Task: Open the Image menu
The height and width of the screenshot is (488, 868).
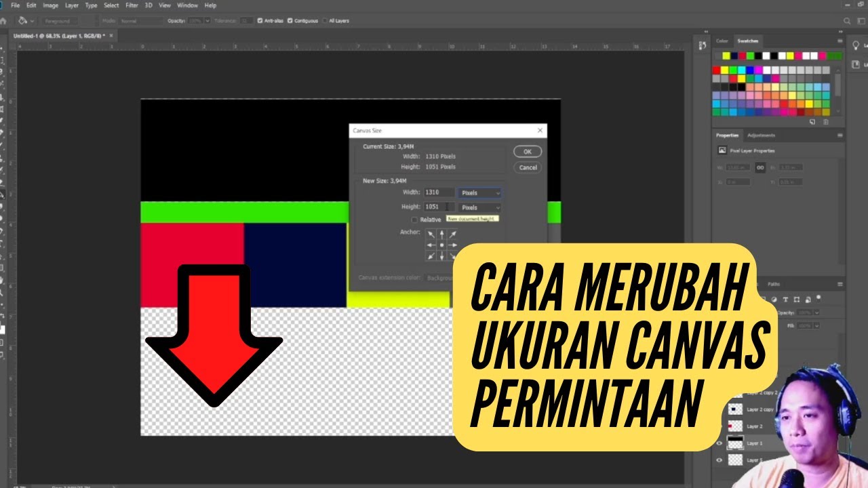Action: (x=50, y=5)
